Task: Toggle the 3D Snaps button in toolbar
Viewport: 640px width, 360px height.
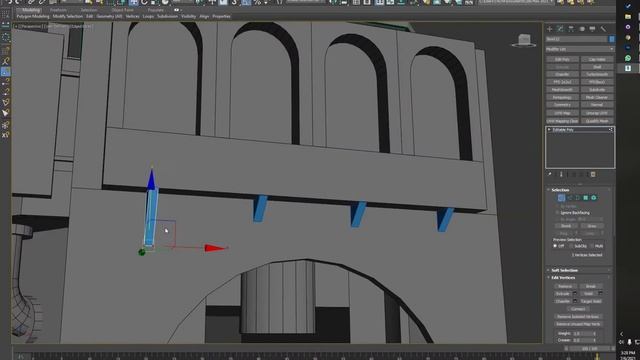Action: tap(234, 2)
